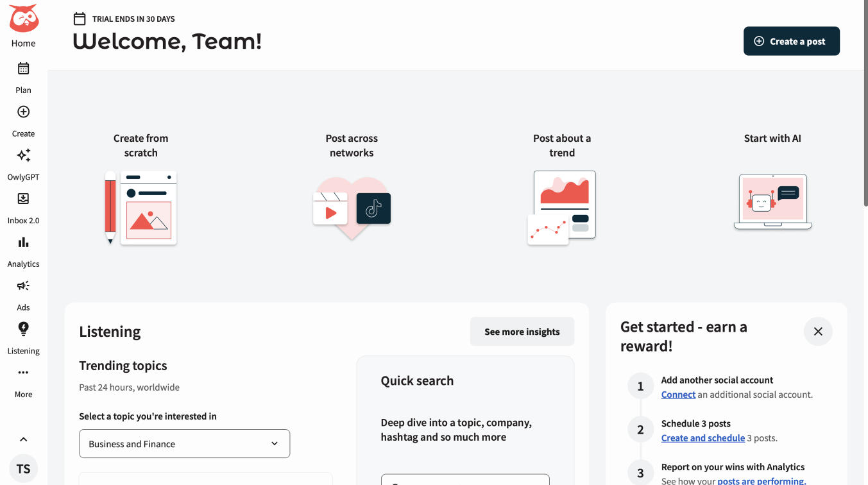This screenshot has width=868, height=485.
Task: Click the Create a post button
Action: click(x=791, y=40)
